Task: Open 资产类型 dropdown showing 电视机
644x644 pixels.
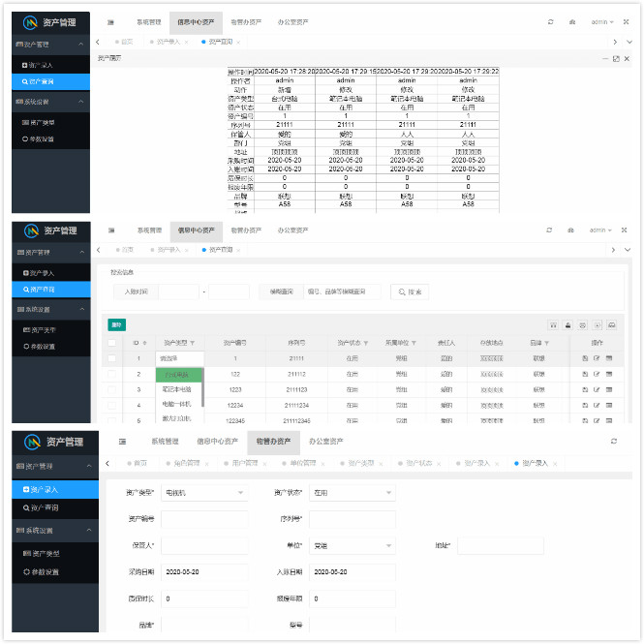Action: [x=204, y=493]
